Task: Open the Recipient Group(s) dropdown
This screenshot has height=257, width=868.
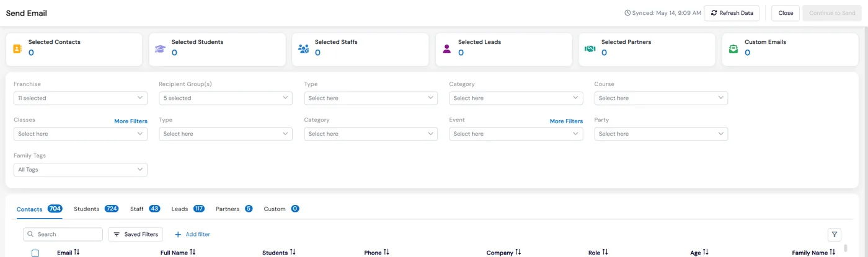Action: 226,98
